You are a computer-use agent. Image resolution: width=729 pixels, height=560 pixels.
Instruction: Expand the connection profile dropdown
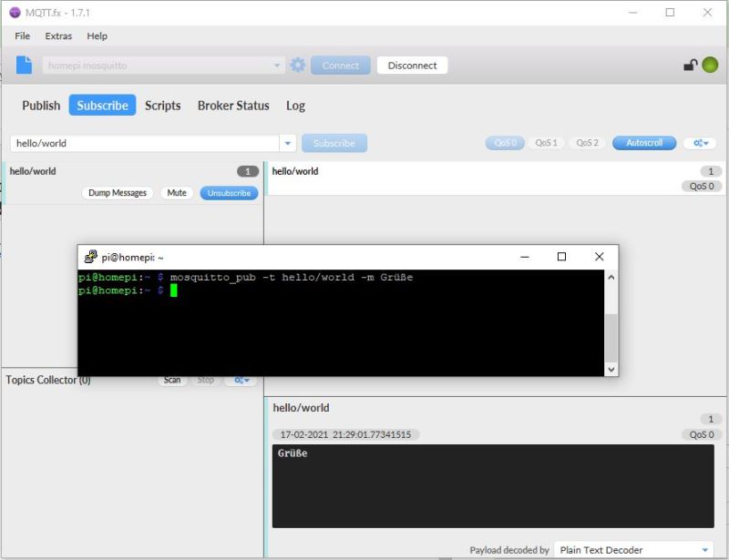click(277, 66)
